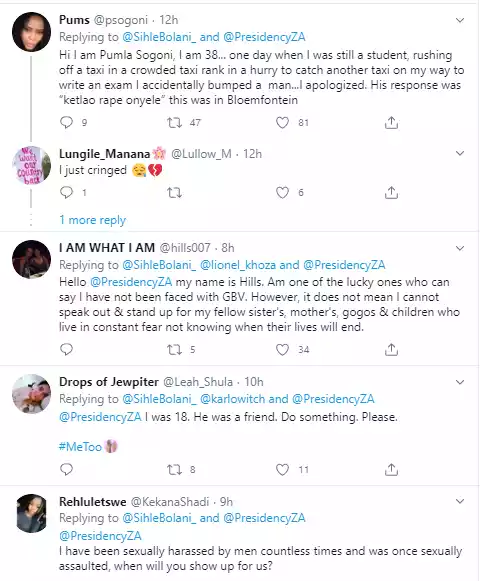Image resolution: width=480 pixels, height=581 pixels.
Task: Share Drops of Jewpiter's #MeToo tweet
Action: [391, 469]
